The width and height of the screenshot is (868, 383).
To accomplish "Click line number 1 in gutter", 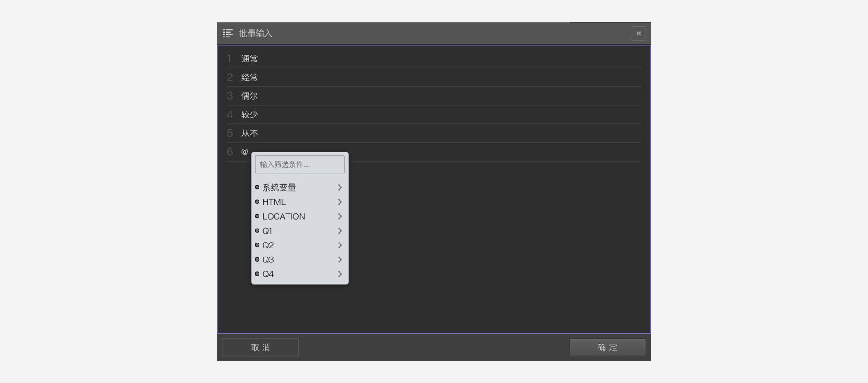I will tap(230, 59).
